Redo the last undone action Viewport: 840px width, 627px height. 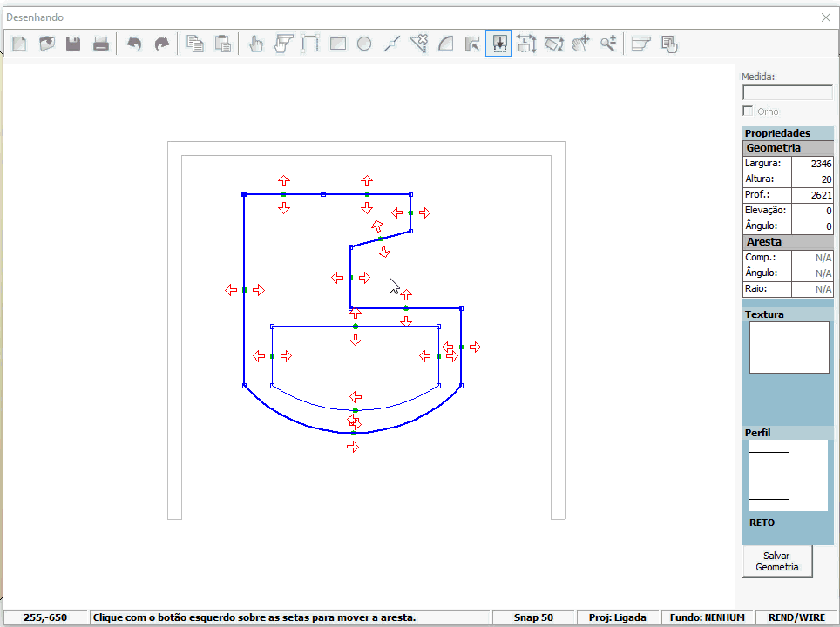161,44
